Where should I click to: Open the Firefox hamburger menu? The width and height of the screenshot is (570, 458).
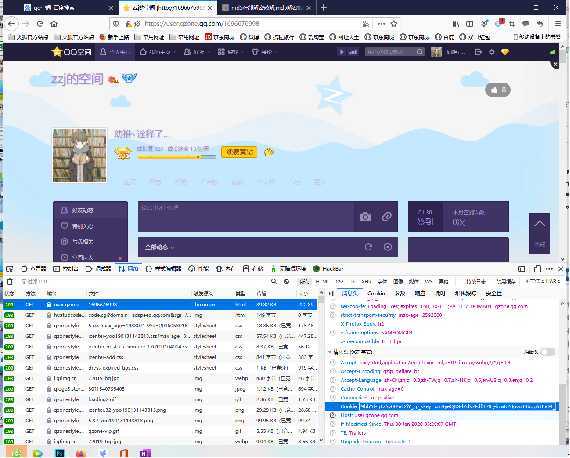pos(558,24)
